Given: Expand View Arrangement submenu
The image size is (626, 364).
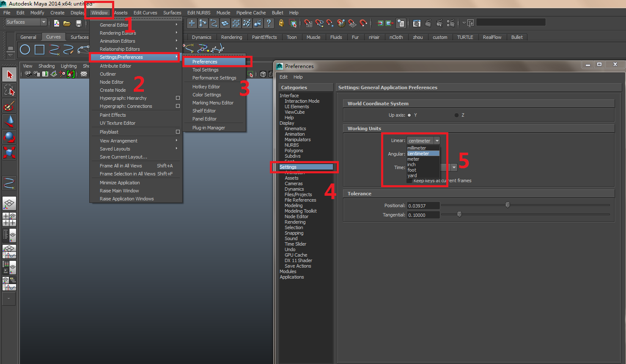Looking at the screenshot, I should point(135,141).
